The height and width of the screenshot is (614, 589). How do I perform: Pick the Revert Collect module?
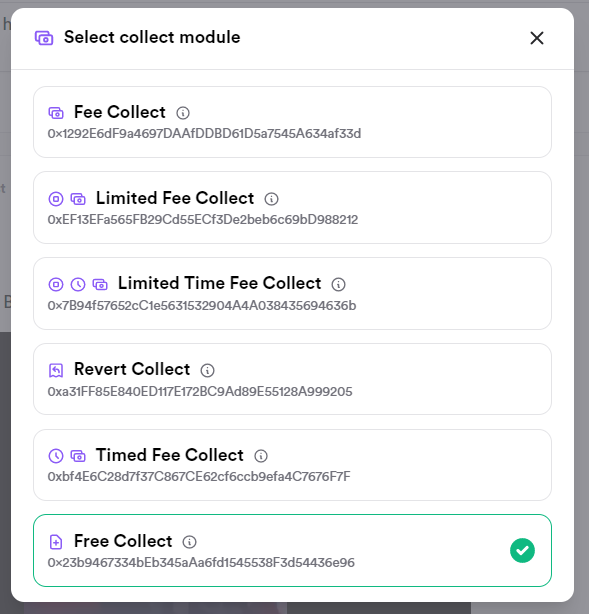pyautogui.click(x=292, y=379)
